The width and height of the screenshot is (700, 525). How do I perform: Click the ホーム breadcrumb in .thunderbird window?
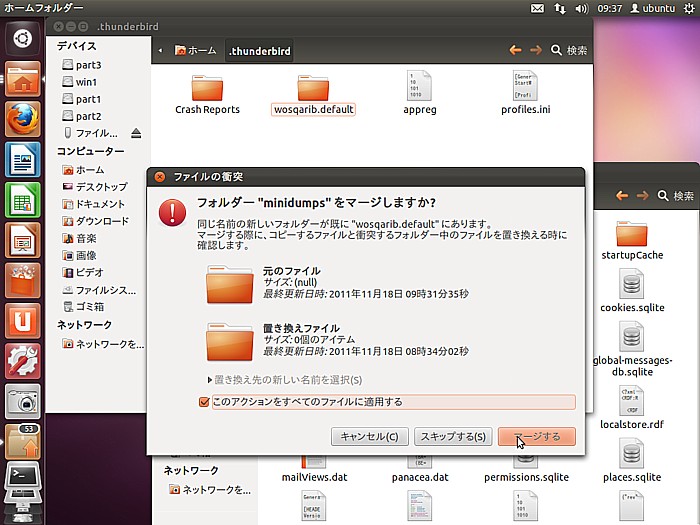click(x=196, y=51)
